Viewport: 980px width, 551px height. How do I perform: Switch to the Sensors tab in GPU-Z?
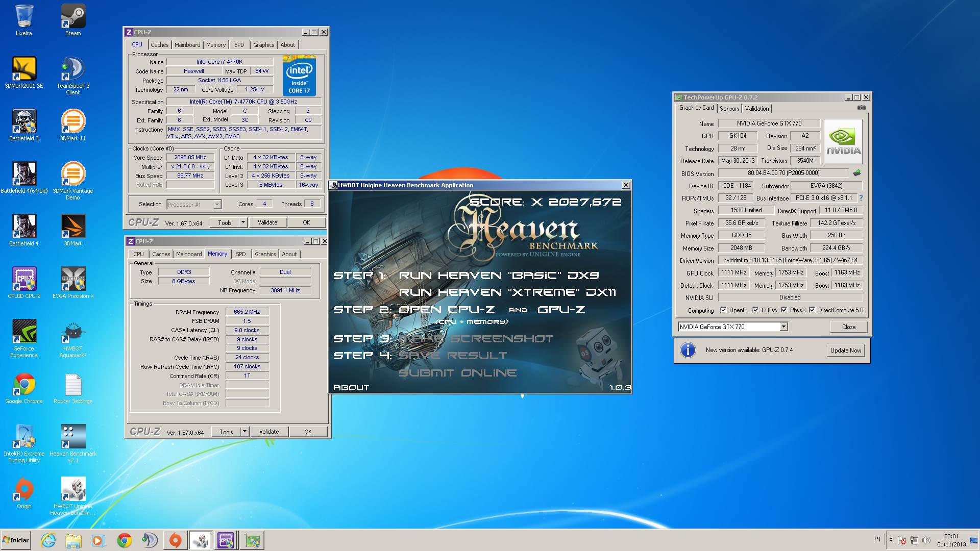pos(729,109)
